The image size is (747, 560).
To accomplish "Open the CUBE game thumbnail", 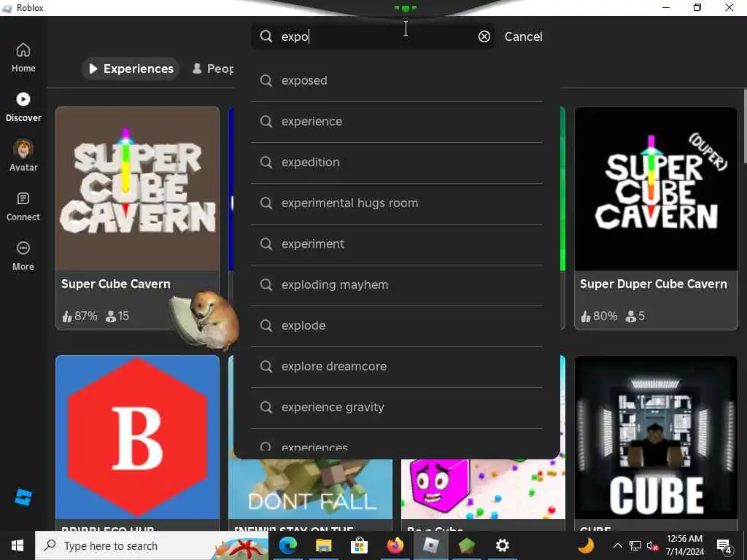I will click(656, 437).
